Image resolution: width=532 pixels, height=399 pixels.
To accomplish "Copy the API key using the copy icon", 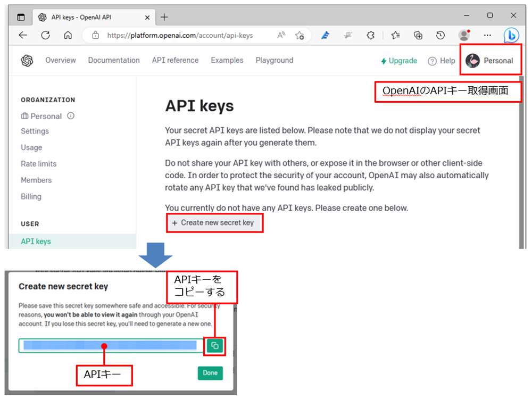I will coord(215,346).
